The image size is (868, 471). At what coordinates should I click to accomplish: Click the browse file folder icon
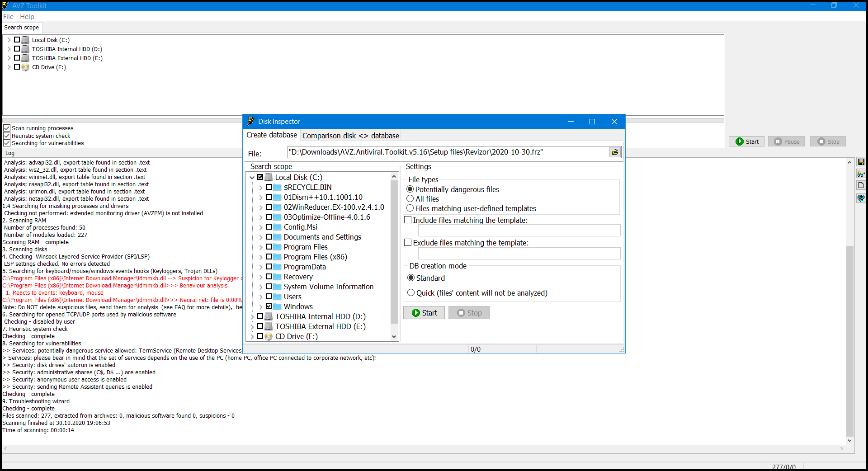point(615,152)
